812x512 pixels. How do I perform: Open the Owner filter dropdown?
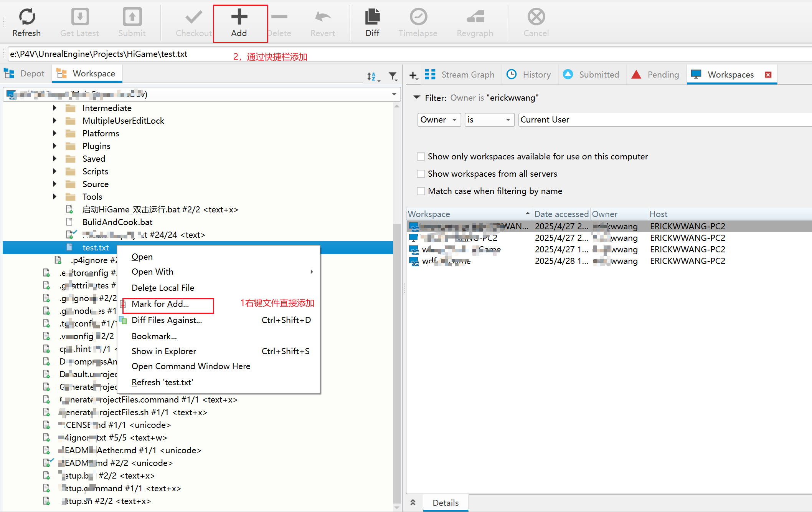tap(439, 120)
